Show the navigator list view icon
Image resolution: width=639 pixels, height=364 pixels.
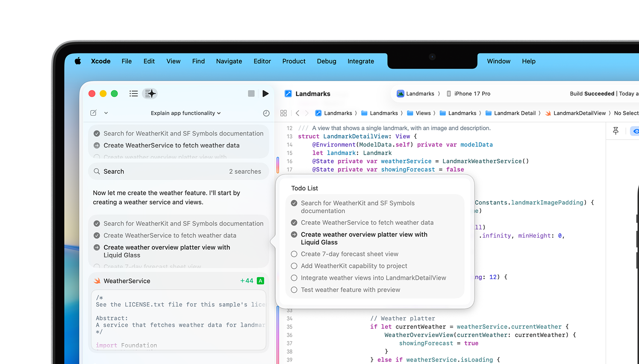click(133, 94)
